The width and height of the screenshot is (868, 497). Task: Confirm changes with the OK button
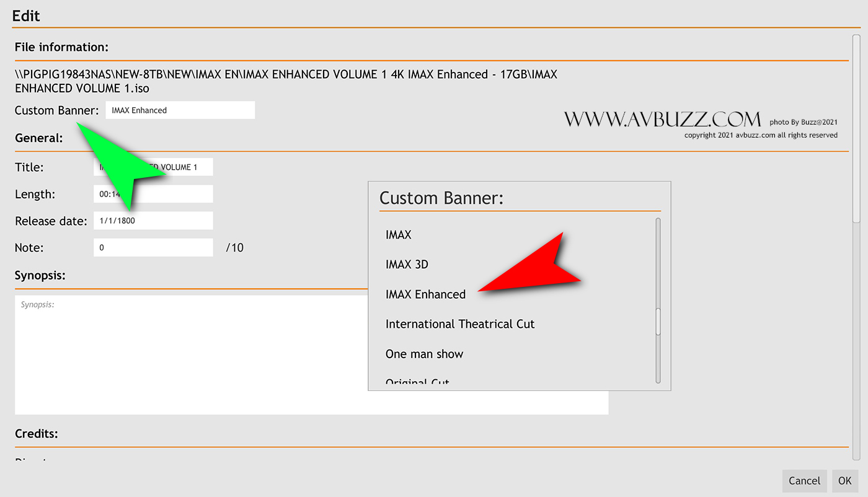(x=845, y=481)
